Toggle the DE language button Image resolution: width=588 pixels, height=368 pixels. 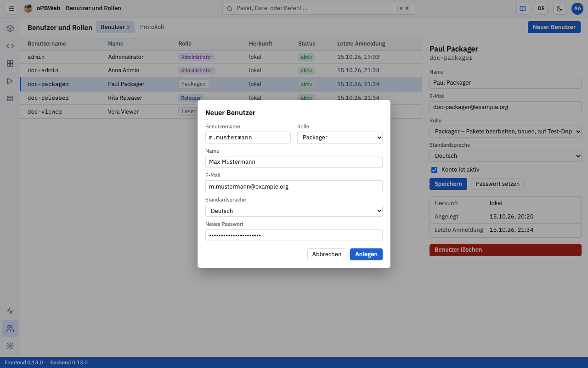pyautogui.click(x=541, y=8)
